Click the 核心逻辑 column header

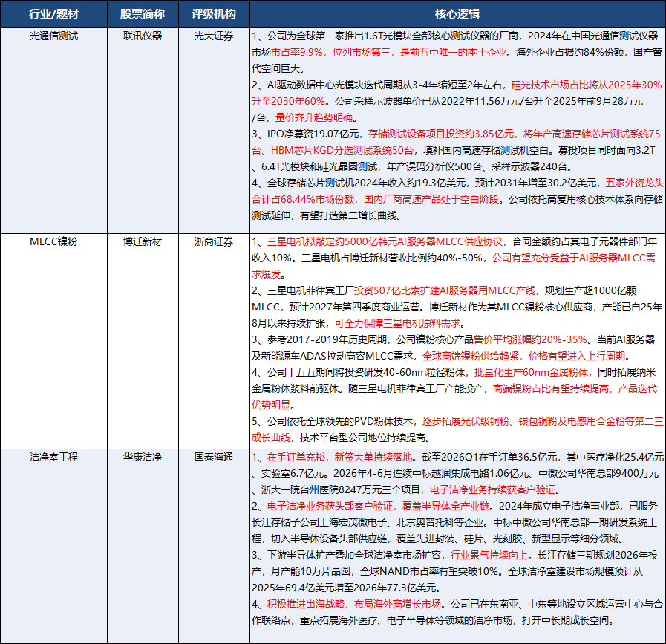[x=457, y=14]
